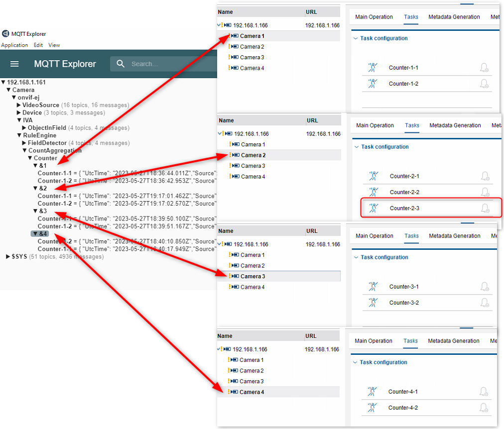Click the Camera 1 camera icon in top panel
Image resolution: width=504 pixels, height=429 pixels.
pyautogui.click(x=235, y=36)
